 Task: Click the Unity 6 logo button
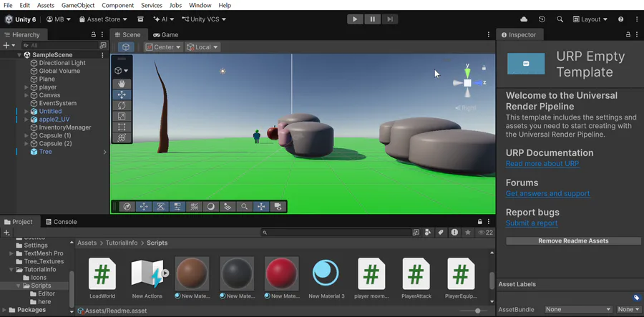click(21, 19)
